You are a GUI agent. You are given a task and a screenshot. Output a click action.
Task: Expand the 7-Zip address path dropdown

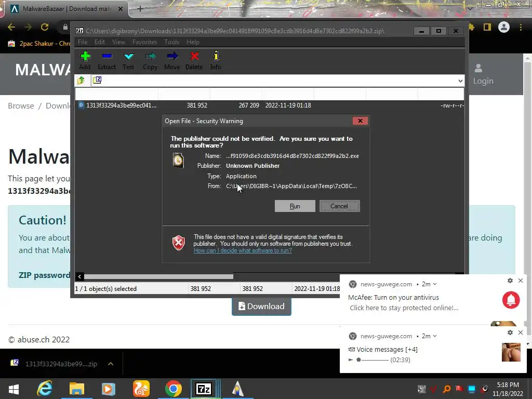click(460, 81)
